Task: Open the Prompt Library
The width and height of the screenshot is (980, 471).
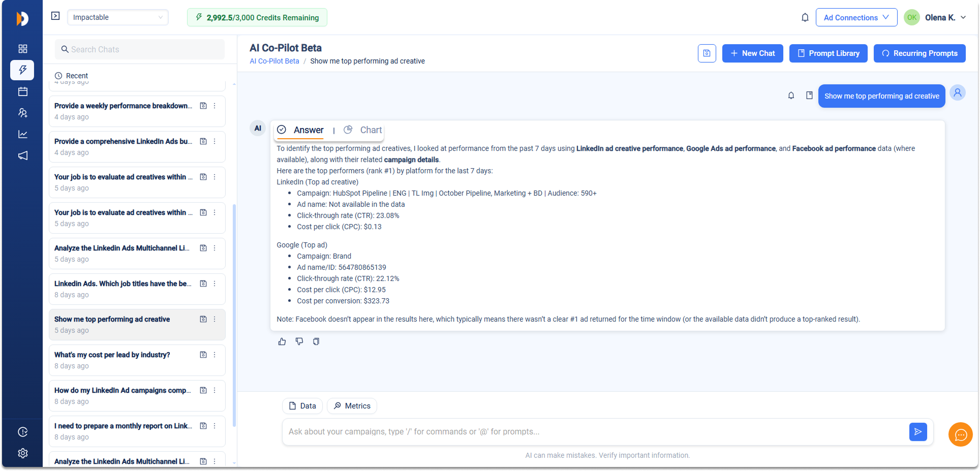Action: click(828, 53)
